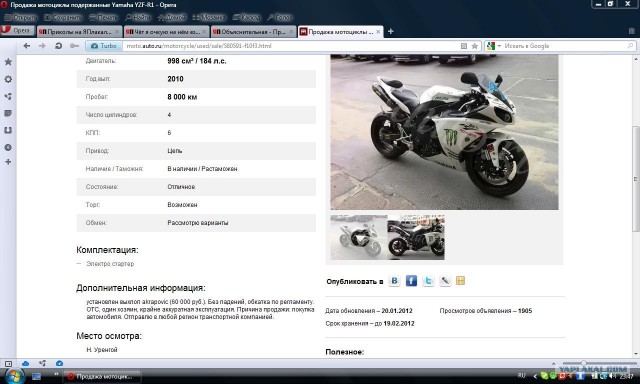Viewport: 640px width, 384px height.
Task: Close the 'Приколы на ЯПлакал' tab
Action: click(117, 32)
